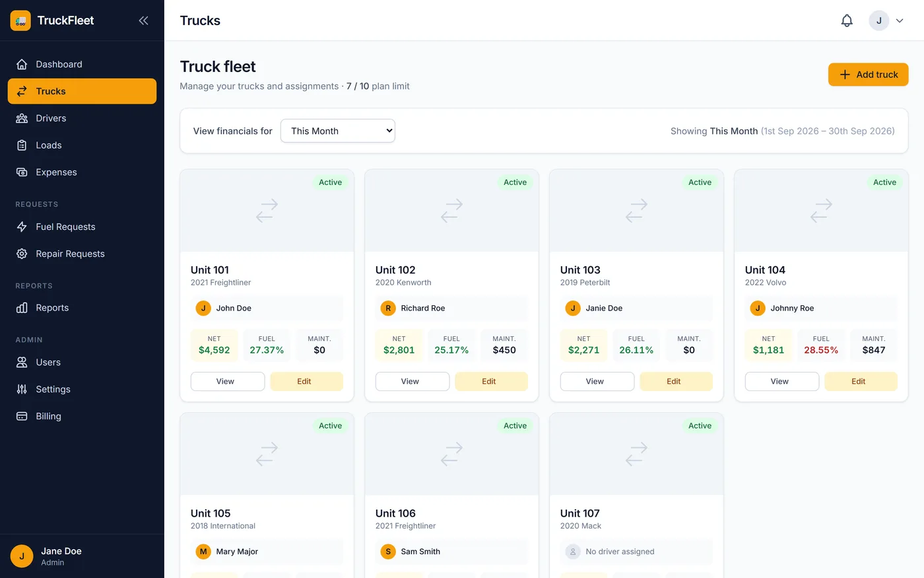This screenshot has height=578, width=924.
Task: Click the TruckFleet logo icon
Action: tap(20, 20)
